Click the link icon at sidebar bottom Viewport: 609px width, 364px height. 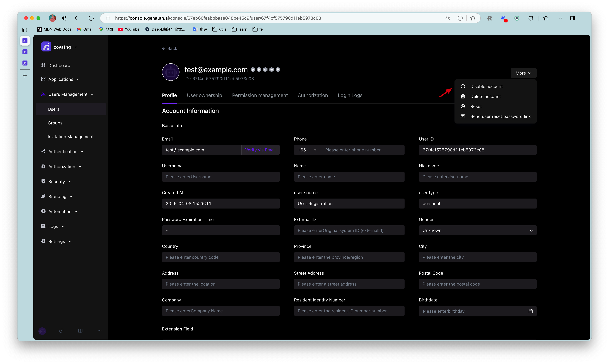(61, 331)
